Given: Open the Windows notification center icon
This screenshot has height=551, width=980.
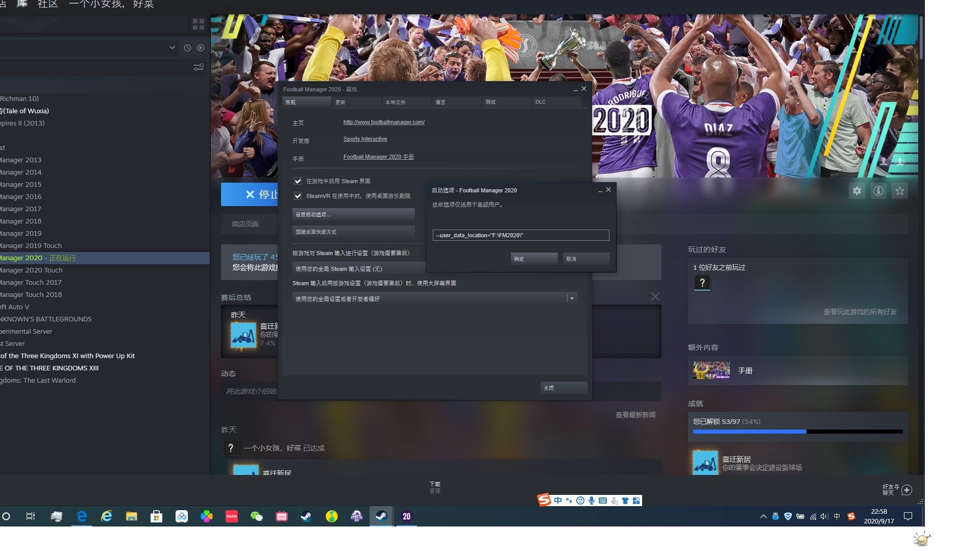Looking at the screenshot, I should 908,516.
